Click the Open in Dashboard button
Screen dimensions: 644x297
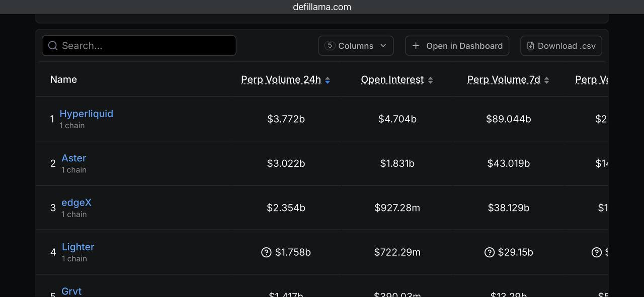pos(457,46)
